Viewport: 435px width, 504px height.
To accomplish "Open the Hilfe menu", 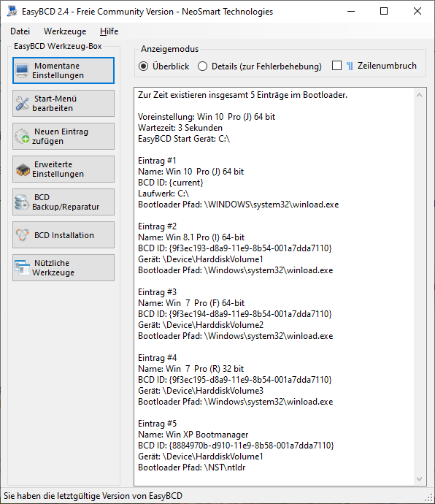I will tap(109, 31).
